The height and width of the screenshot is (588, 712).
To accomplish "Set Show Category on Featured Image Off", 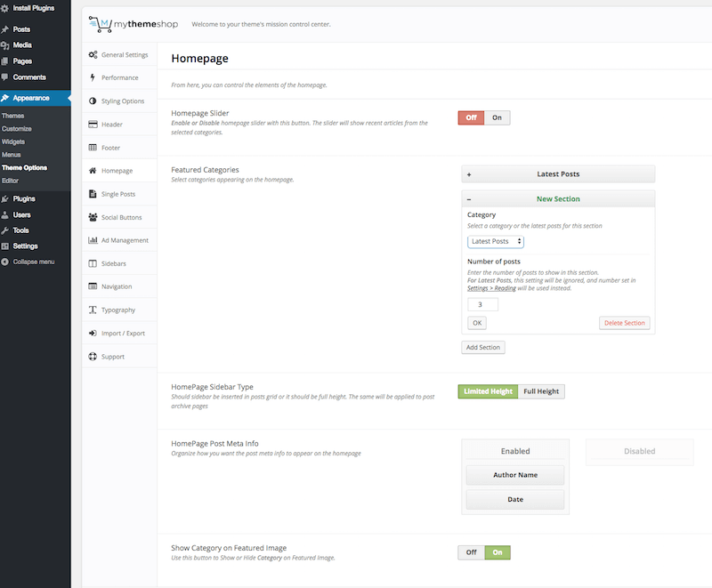I will pyautogui.click(x=472, y=552).
